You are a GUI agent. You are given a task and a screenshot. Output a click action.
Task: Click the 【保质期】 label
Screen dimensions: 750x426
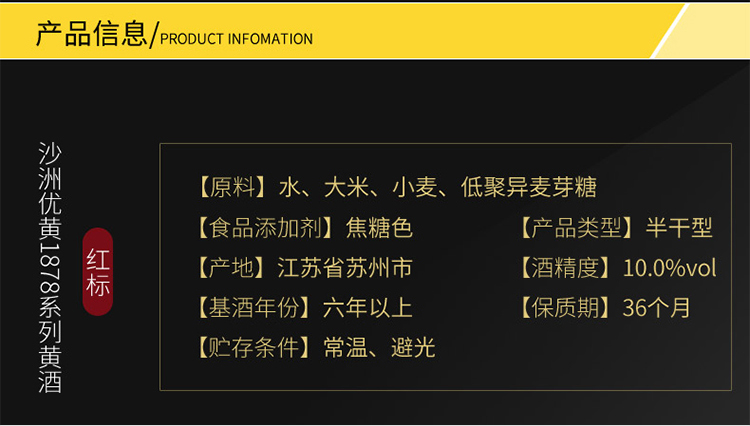coord(565,307)
